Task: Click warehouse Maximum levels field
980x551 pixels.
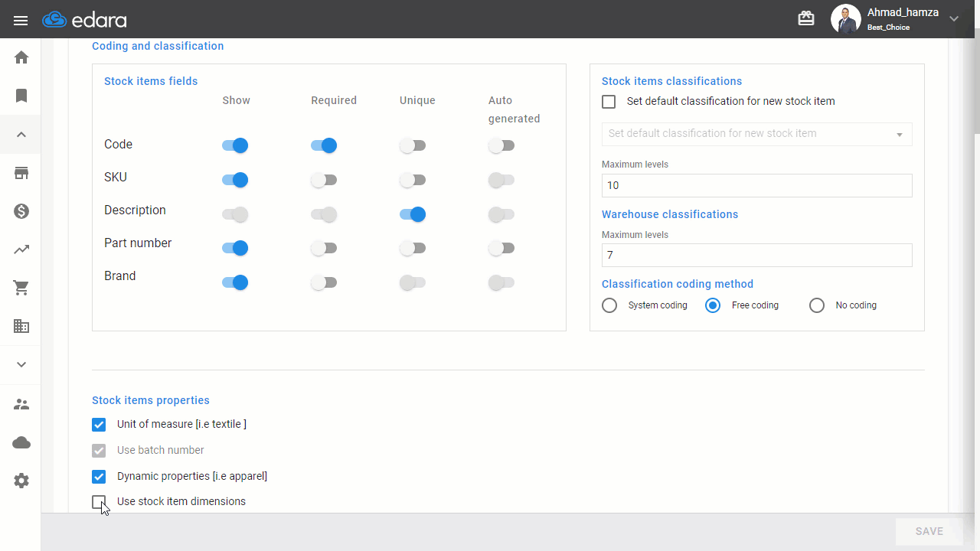Action: [x=757, y=255]
